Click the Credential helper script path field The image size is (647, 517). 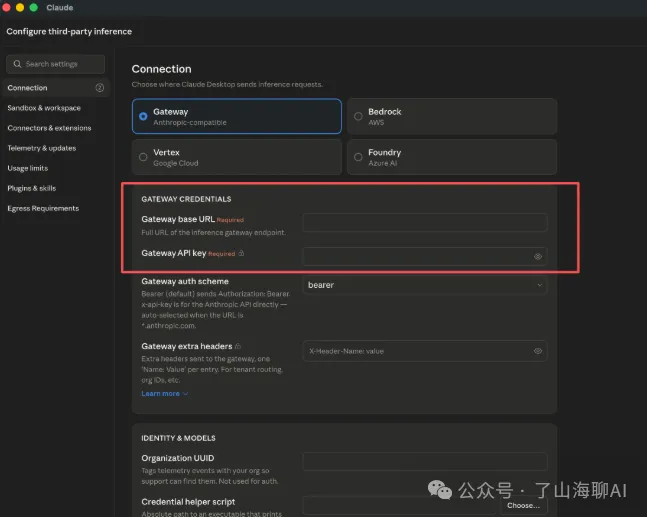(400, 506)
